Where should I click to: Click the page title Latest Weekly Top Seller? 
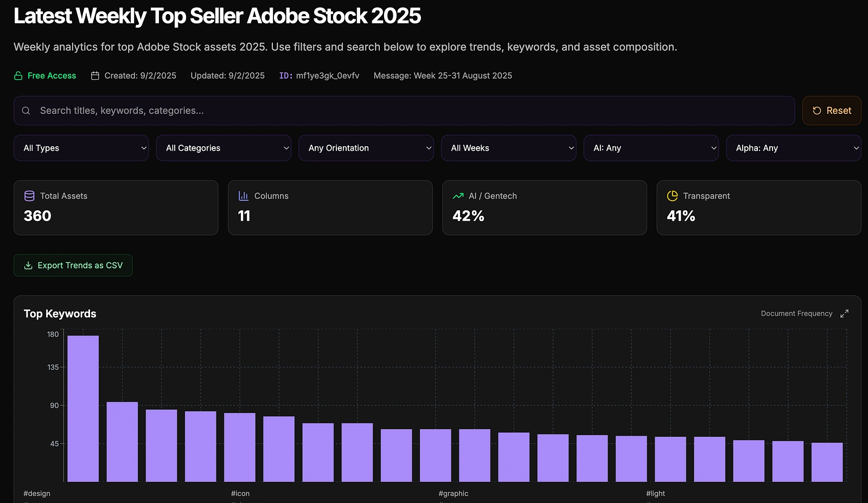217,16
